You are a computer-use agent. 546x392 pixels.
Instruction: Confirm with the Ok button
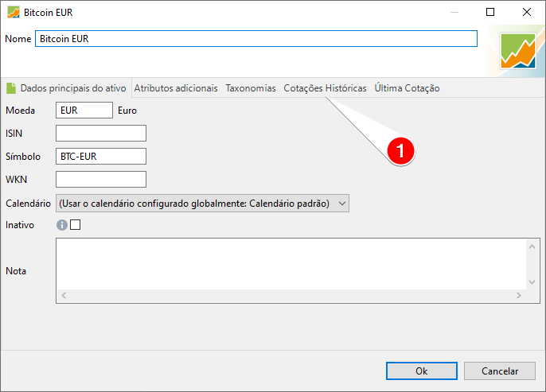click(x=422, y=371)
